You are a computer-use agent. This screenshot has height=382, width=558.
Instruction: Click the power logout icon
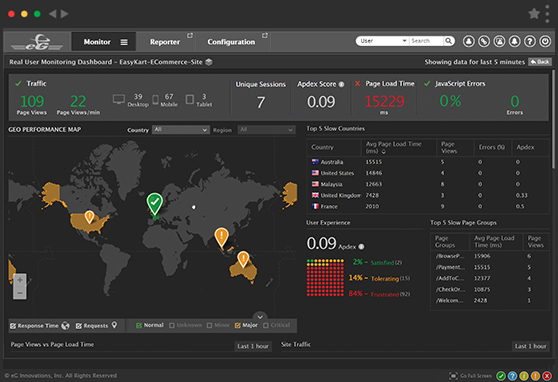(545, 41)
